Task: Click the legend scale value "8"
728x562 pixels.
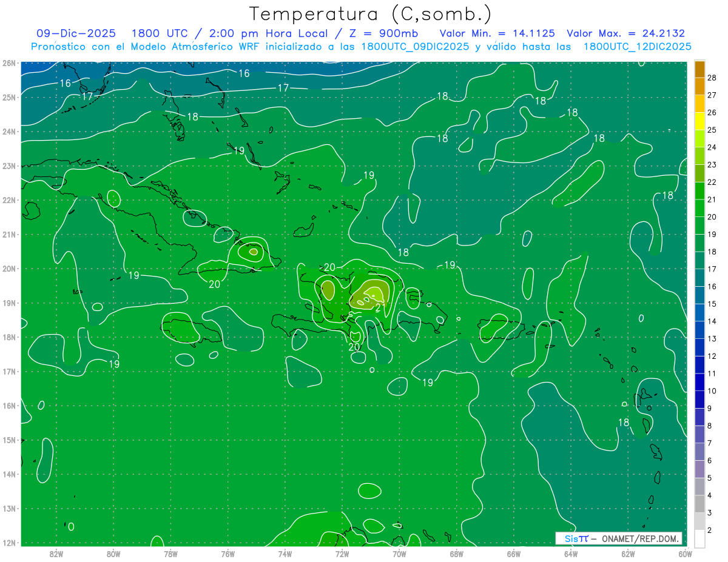Action: point(710,426)
